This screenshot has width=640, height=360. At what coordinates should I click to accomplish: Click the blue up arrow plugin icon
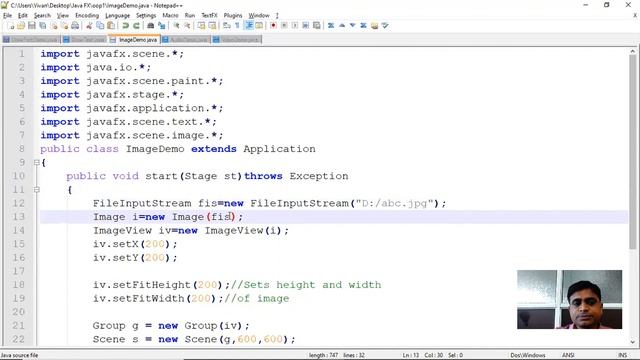342,26
